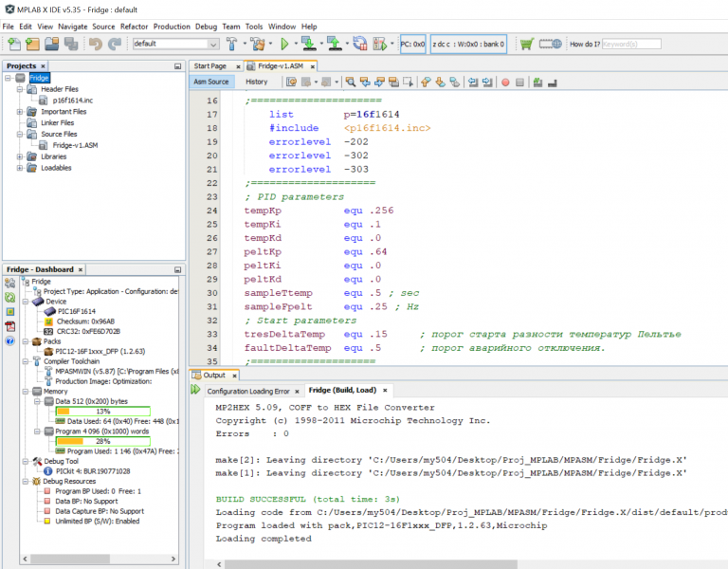Click Shift Line Right editor icon

coord(487,83)
